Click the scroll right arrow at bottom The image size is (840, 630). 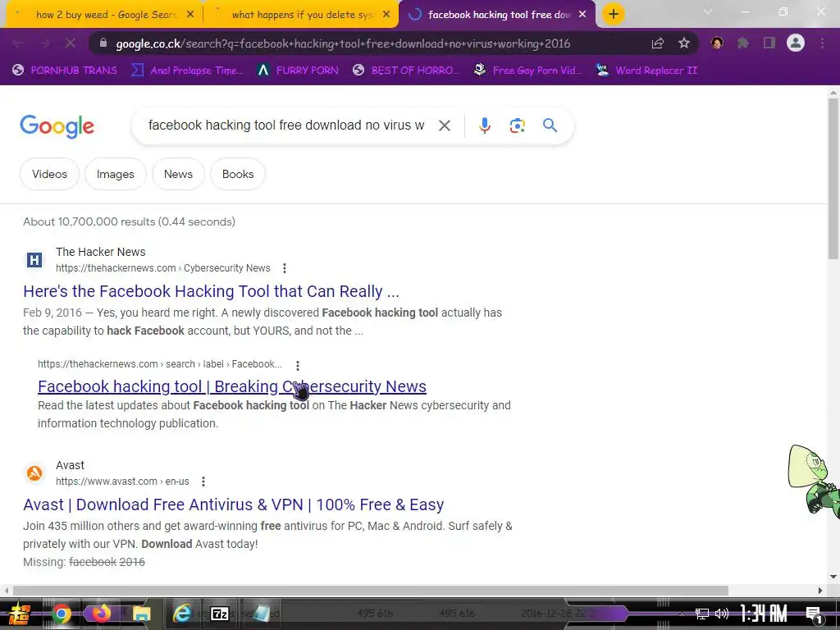pos(820,591)
